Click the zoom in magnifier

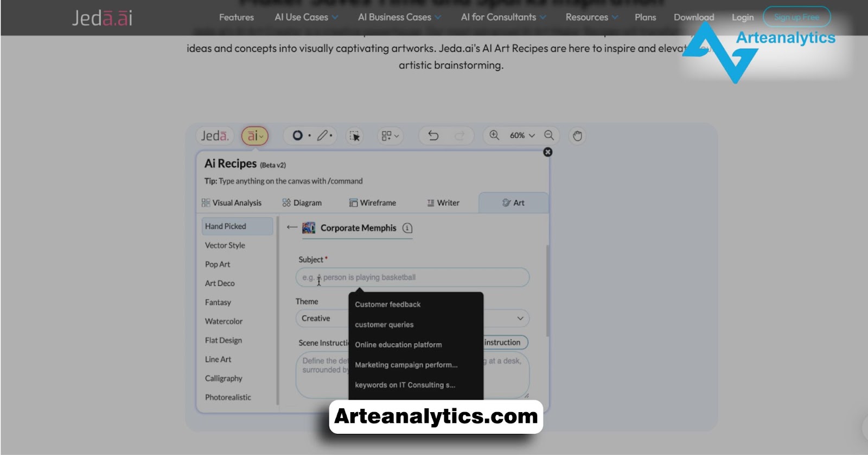click(494, 135)
